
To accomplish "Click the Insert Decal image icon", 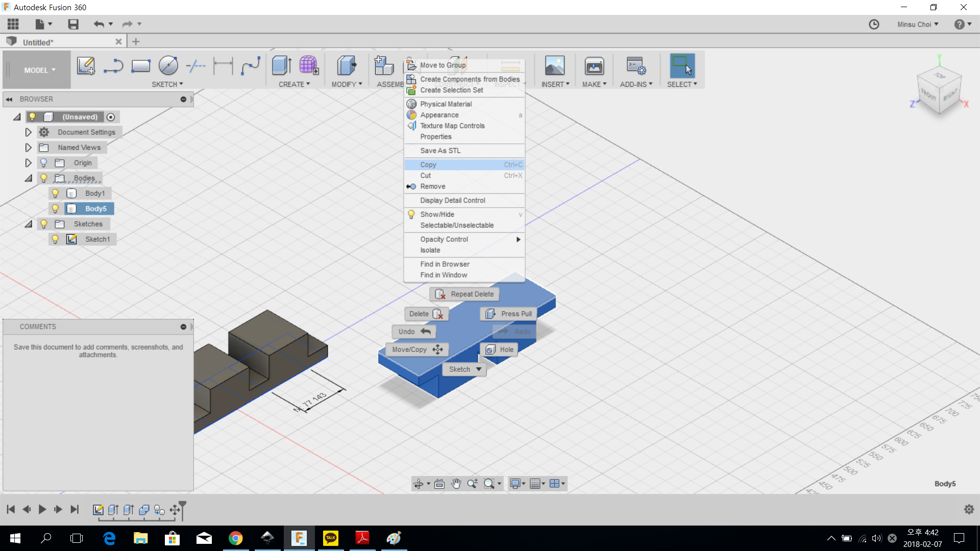I will pos(555,66).
